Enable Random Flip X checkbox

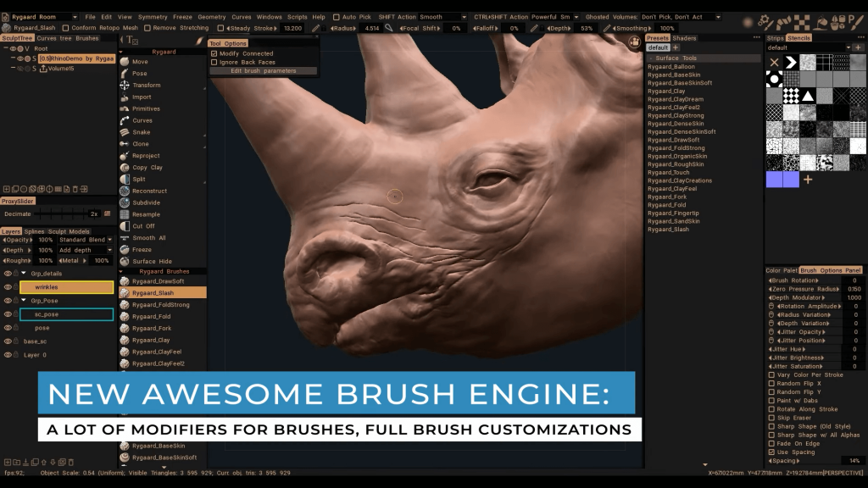click(x=771, y=384)
